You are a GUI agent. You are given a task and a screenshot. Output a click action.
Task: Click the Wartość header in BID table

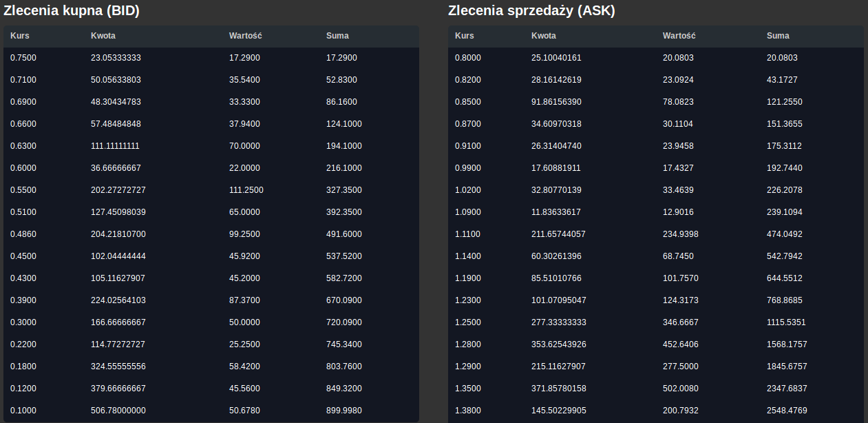point(246,36)
